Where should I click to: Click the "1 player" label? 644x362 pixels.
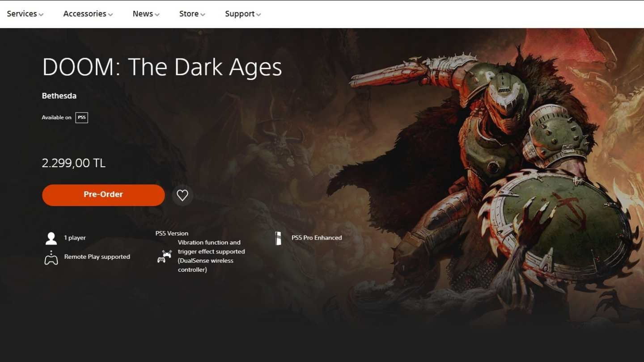[x=75, y=238]
